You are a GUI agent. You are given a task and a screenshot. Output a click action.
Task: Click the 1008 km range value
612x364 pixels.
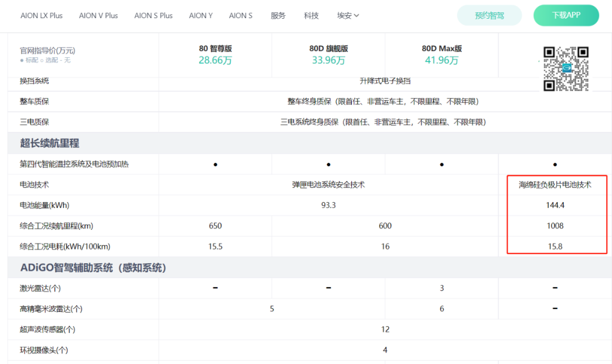coord(555,226)
